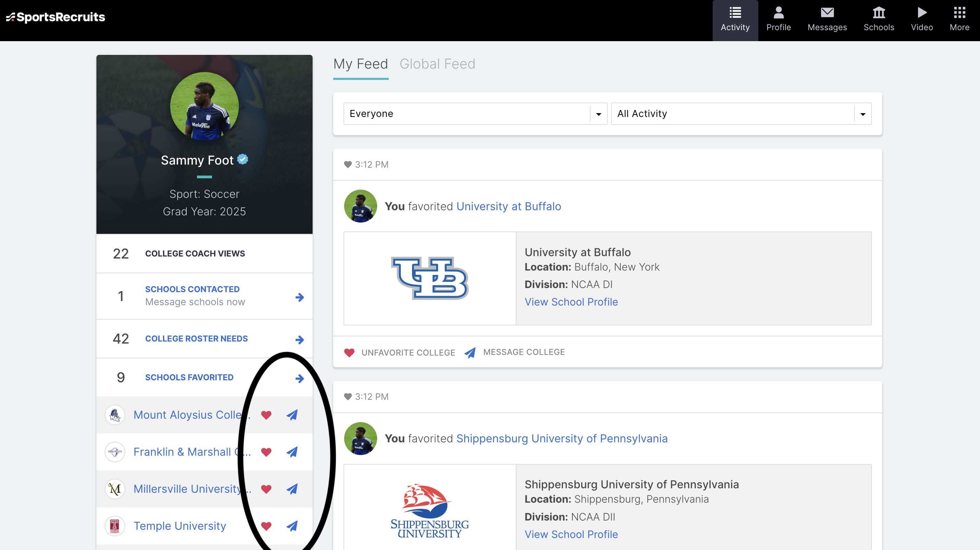
Task: Open the More grid menu icon
Action: pos(959,13)
